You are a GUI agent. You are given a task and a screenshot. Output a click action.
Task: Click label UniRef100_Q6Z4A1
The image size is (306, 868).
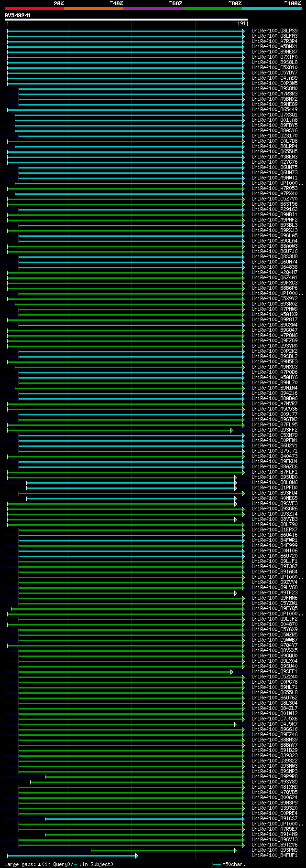(274, 278)
